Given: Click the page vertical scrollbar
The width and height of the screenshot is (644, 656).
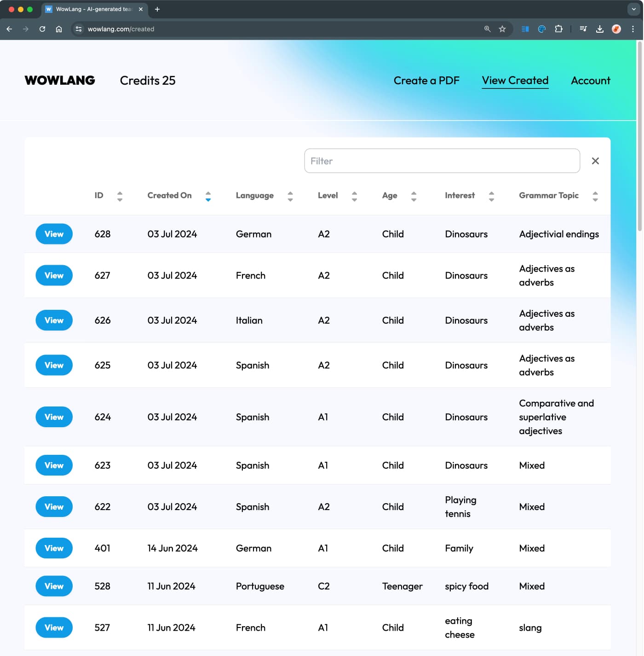Looking at the screenshot, I should pos(639,138).
